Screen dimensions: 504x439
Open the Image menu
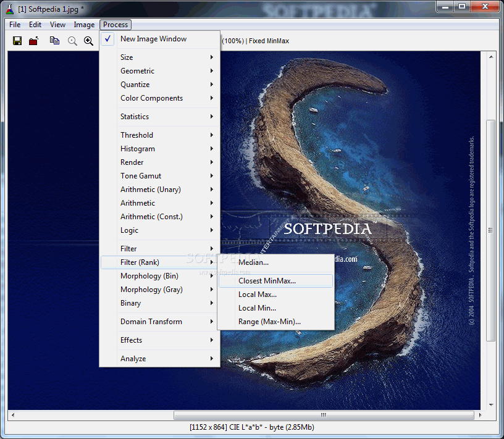tap(84, 25)
